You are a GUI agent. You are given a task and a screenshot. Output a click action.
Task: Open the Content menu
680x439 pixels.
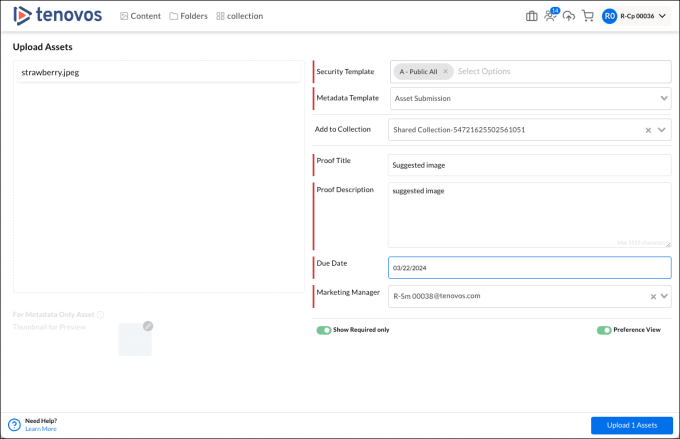(140, 16)
